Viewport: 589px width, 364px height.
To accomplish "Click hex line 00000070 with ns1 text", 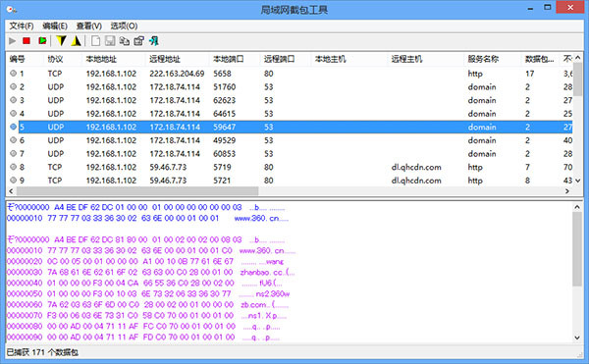I will [x=147, y=316].
